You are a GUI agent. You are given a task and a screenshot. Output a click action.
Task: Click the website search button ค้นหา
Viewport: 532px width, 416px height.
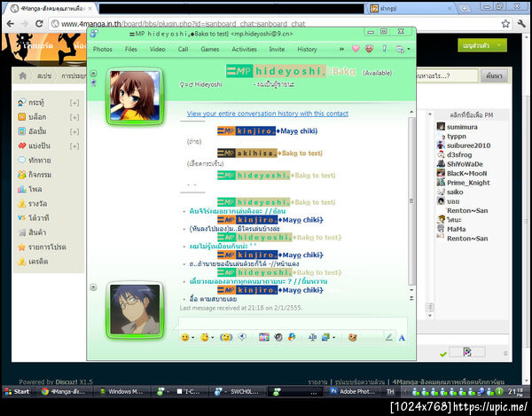(x=494, y=75)
